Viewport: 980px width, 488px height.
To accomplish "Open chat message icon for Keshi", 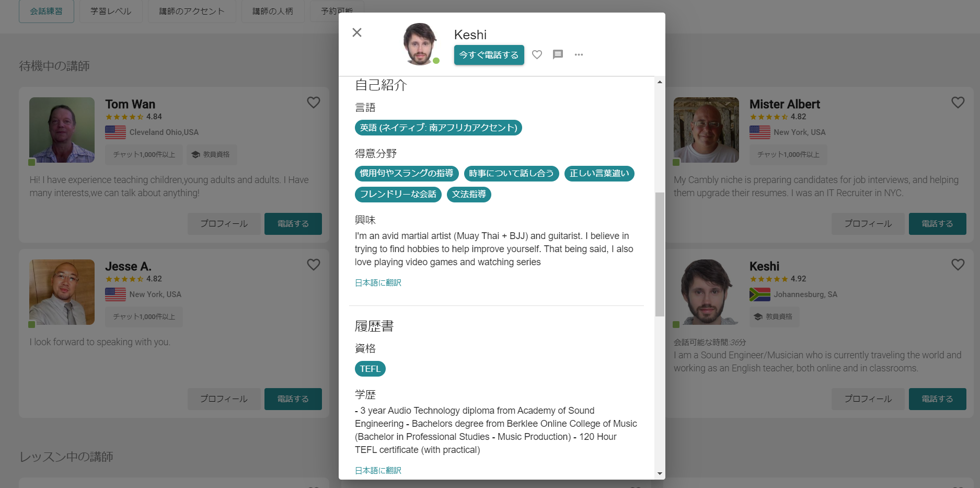I will coord(558,54).
